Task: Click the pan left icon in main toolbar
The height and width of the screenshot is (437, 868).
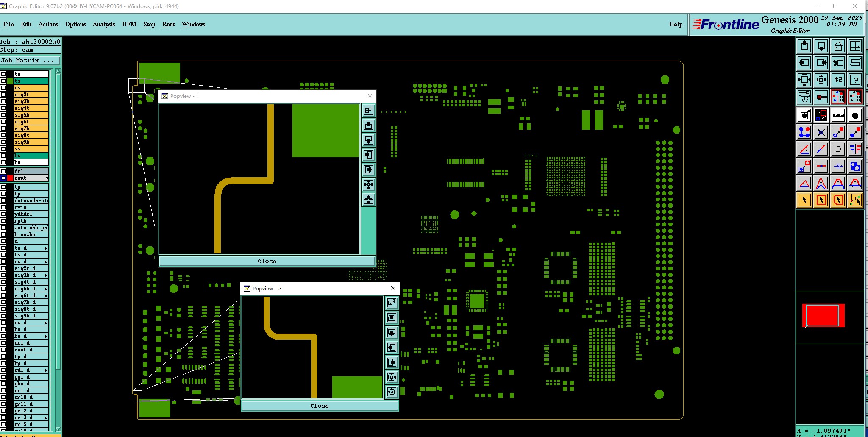Action: point(804,63)
